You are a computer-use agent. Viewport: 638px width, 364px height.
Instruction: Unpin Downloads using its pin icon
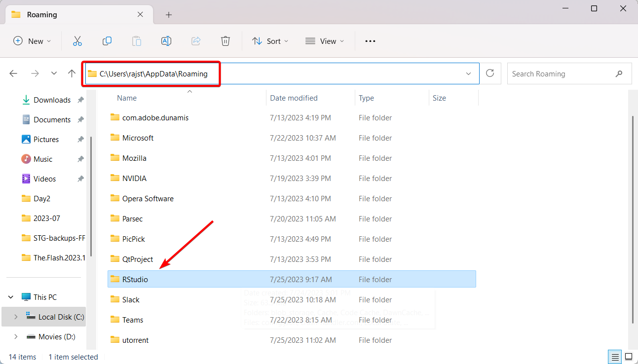tap(80, 100)
